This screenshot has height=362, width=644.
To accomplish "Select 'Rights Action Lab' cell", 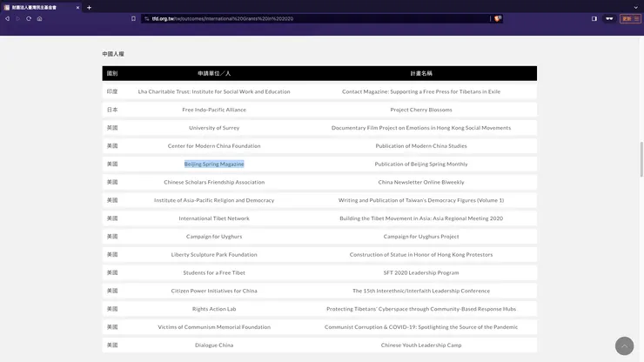I will [x=214, y=309].
